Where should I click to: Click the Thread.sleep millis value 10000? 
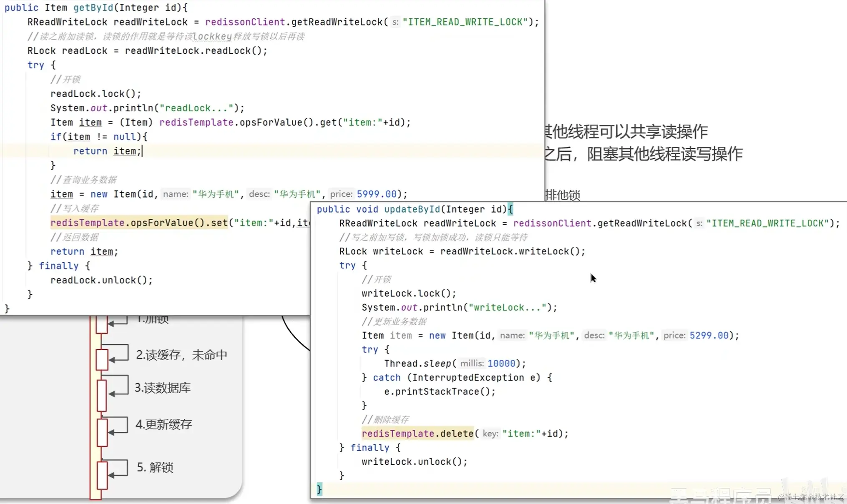click(x=501, y=364)
